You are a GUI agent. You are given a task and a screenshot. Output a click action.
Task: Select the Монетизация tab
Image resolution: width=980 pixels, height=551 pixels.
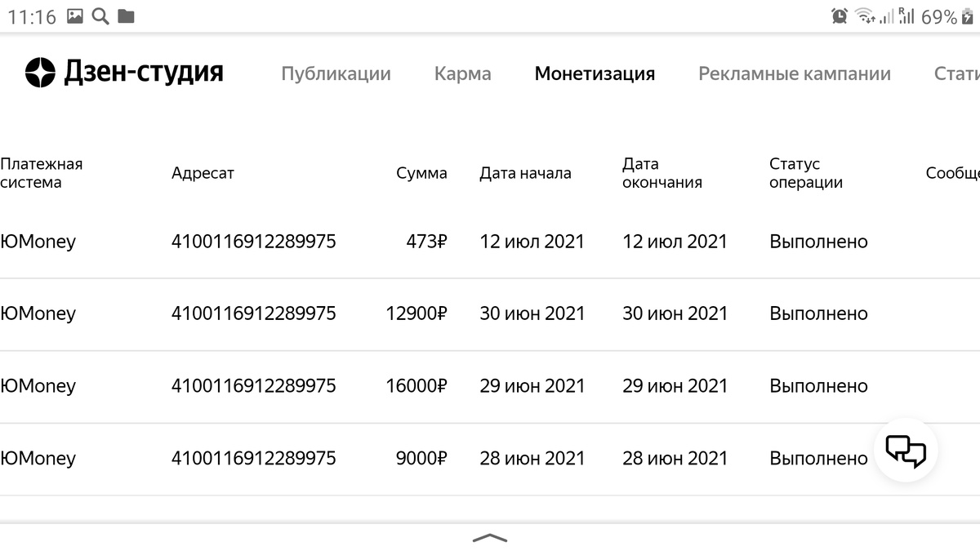pos(595,73)
